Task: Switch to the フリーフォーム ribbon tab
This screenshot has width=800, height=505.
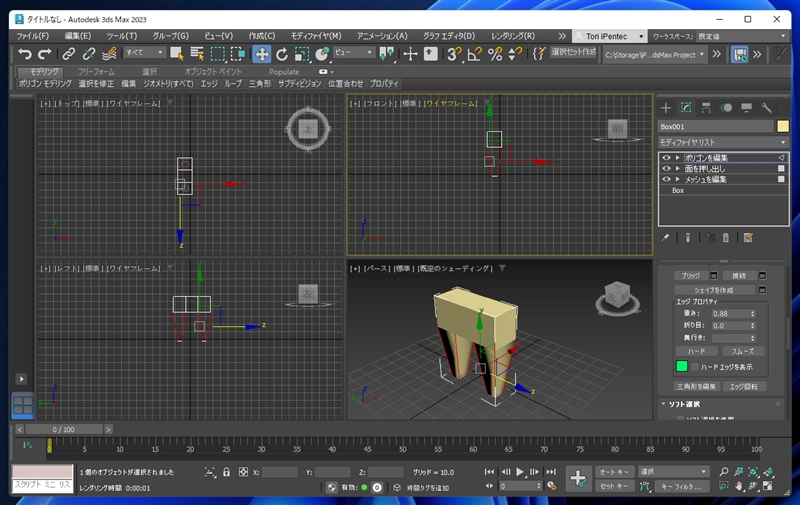Action: (96, 72)
